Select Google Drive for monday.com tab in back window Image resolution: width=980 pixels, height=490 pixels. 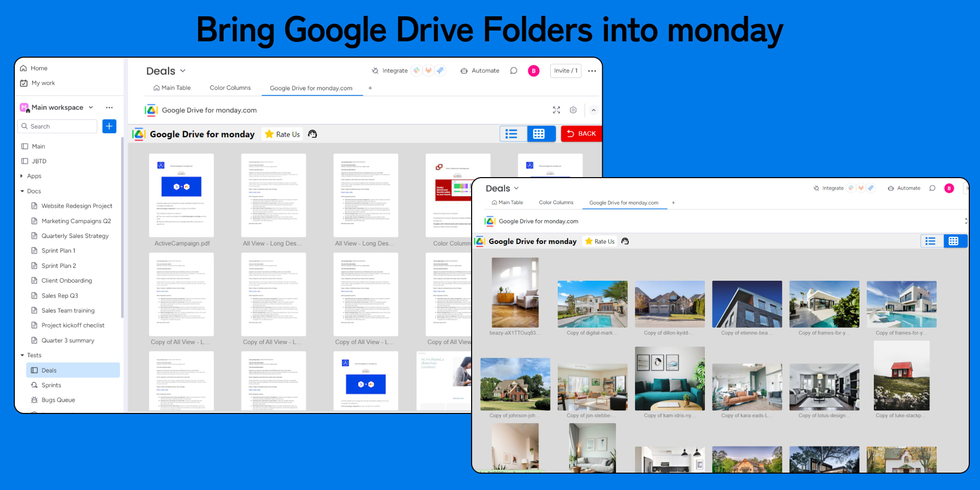point(311,88)
